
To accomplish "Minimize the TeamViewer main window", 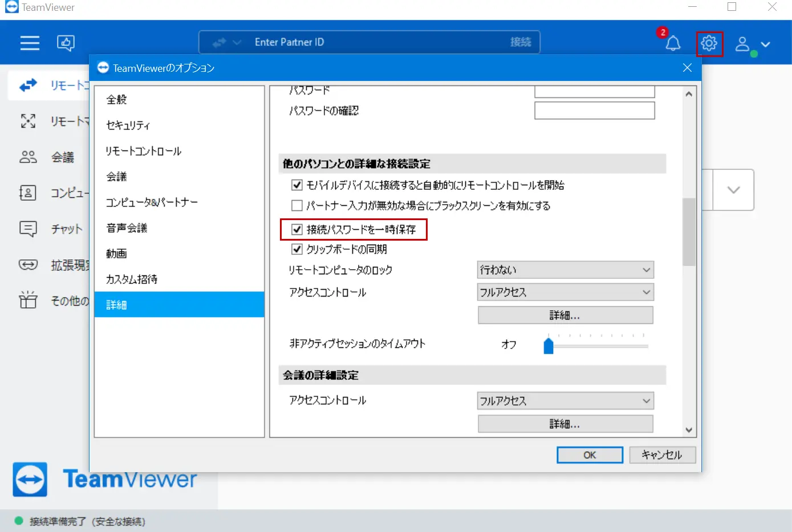I will [692, 7].
